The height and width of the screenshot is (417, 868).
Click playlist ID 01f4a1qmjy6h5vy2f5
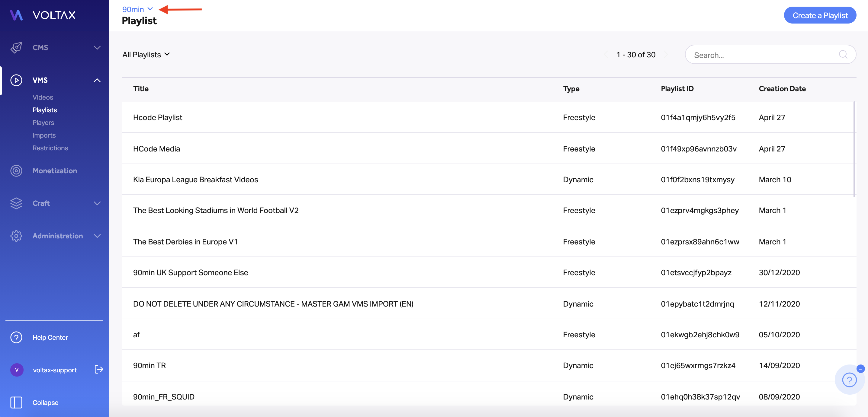click(x=698, y=117)
